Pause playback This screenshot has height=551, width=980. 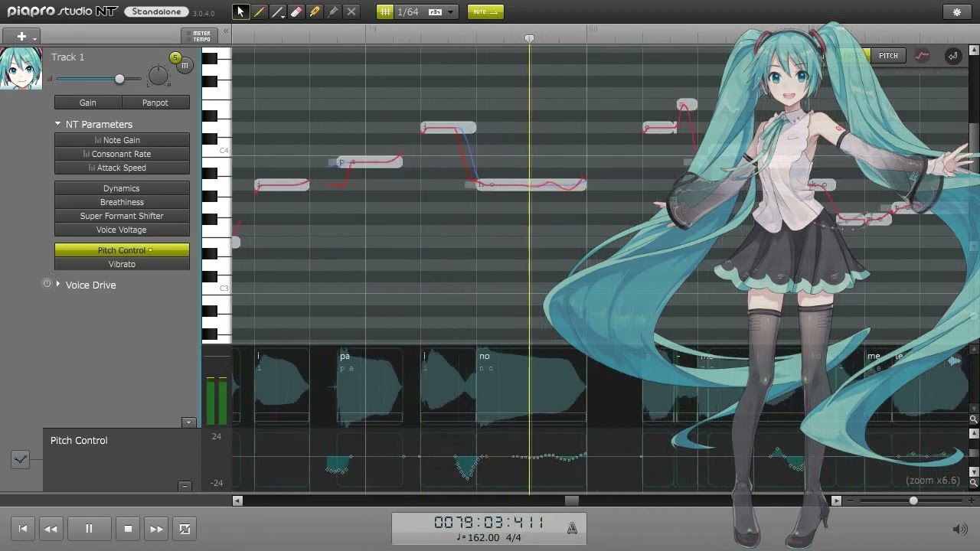(89, 529)
